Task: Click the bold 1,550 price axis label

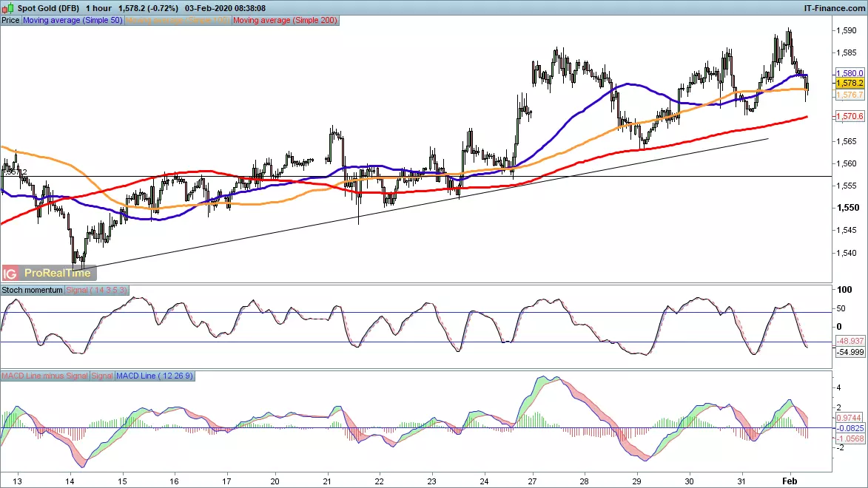Action: 847,208
